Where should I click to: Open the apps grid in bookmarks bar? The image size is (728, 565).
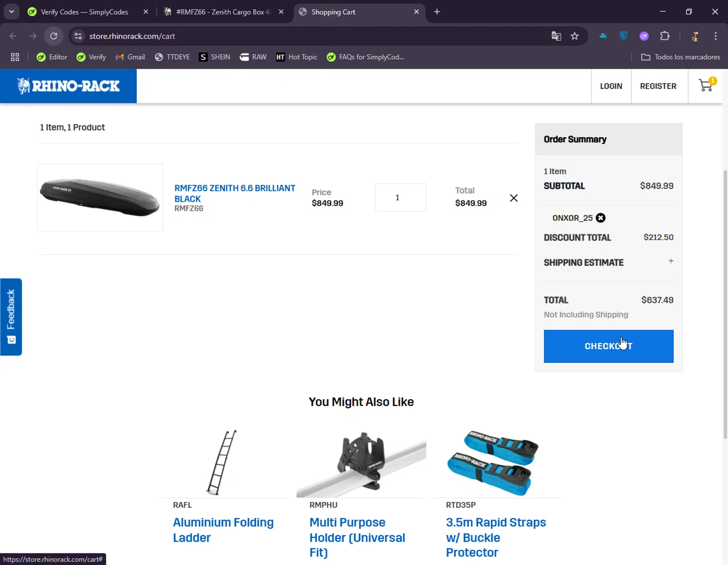(x=15, y=57)
